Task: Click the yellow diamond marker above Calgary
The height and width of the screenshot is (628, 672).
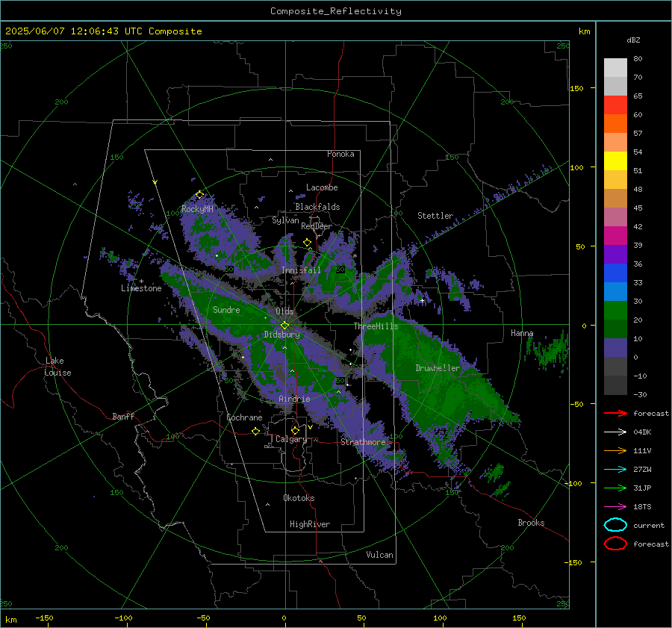Action: [x=295, y=430]
